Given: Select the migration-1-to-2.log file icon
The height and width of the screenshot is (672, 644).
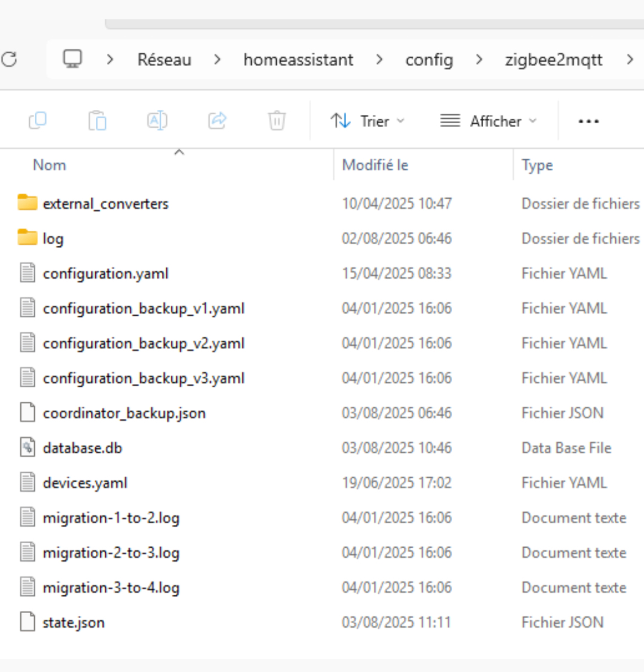Looking at the screenshot, I should click(28, 517).
